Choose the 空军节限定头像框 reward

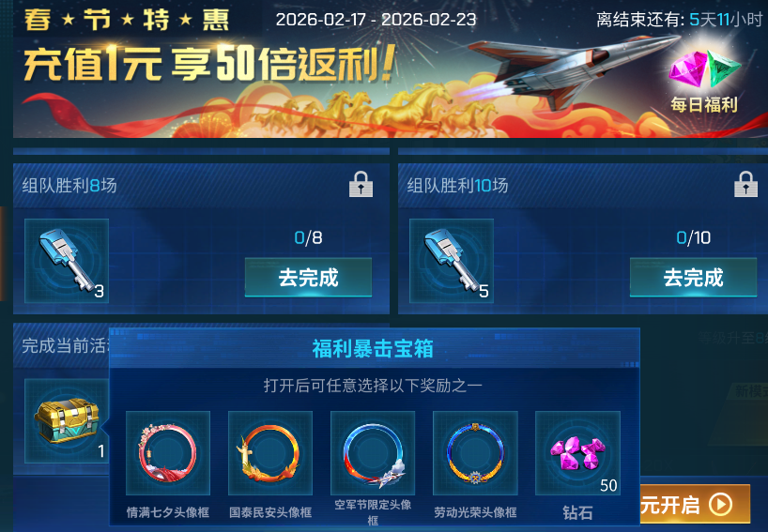pyautogui.click(x=373, y=453)
